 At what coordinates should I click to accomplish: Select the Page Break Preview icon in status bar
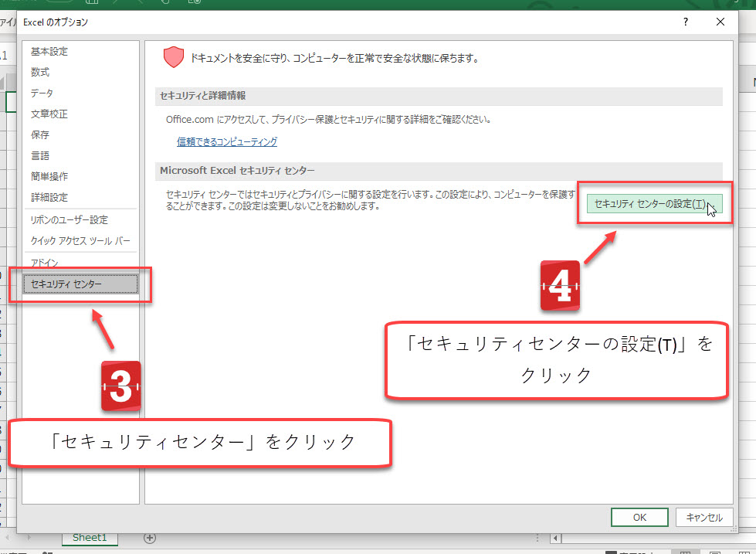click(x=743, y=550)
